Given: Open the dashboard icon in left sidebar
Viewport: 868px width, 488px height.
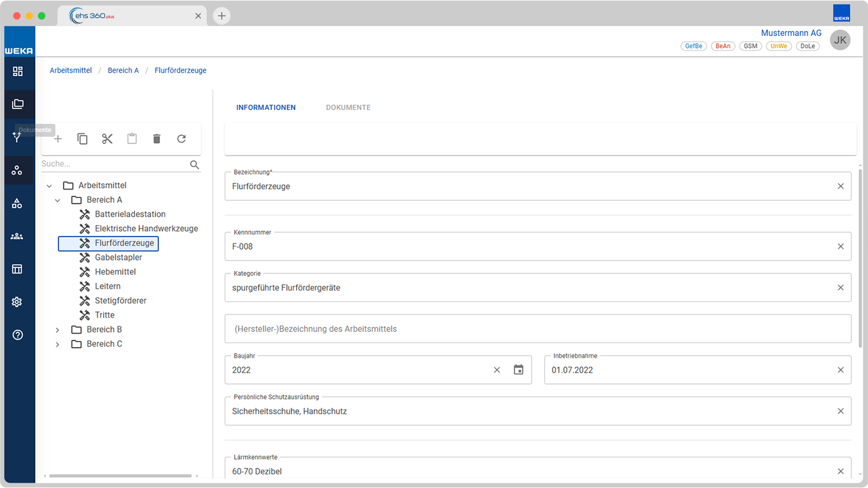Looking at the screenshot, I should (18, 71).
